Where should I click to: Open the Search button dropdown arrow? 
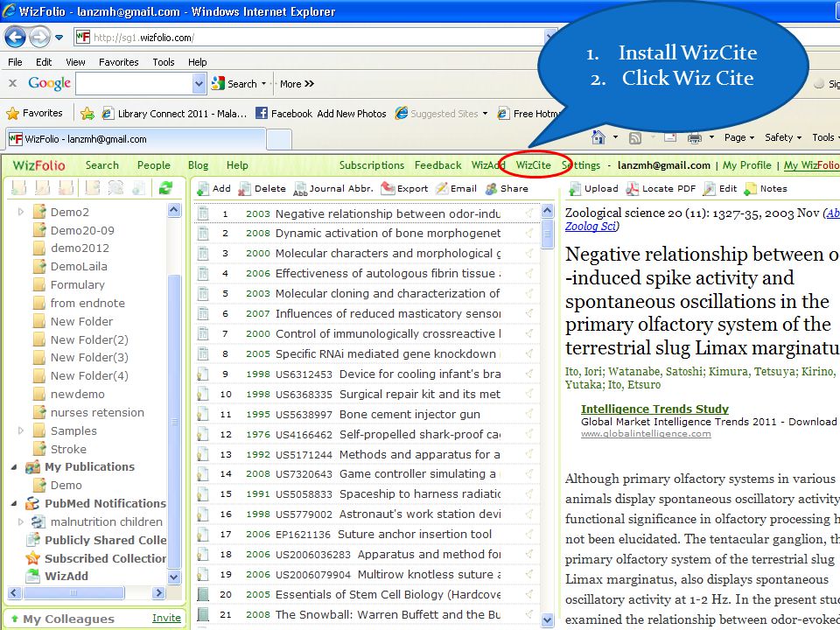pyautogui.click(x=263, y=84)
